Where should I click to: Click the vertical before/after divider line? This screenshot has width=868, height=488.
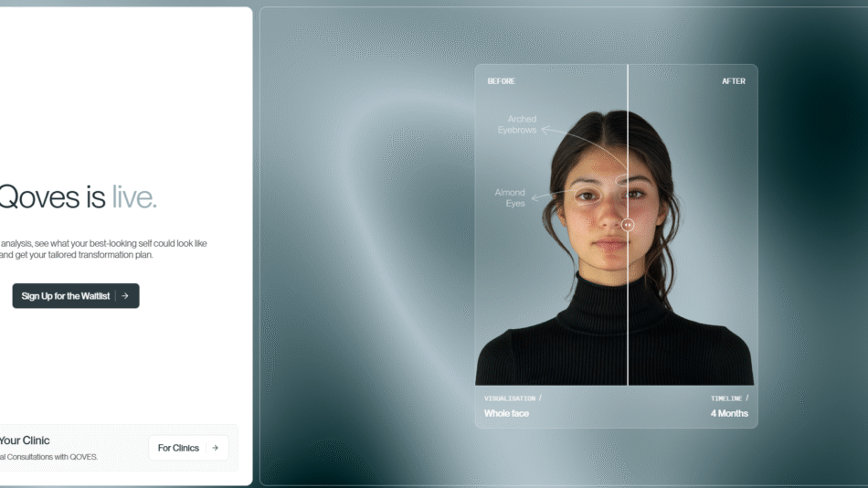tap(628, 311)
